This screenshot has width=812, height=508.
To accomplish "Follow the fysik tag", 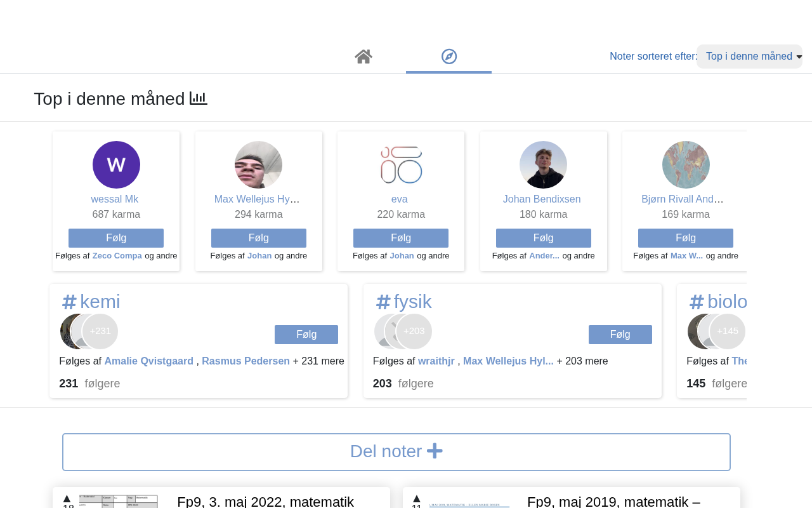I will 620,335.
